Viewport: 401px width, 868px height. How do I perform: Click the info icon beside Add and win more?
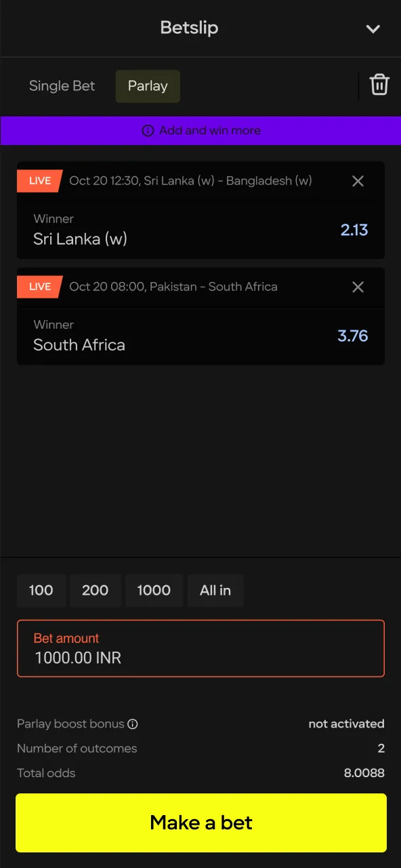(148, 130)
